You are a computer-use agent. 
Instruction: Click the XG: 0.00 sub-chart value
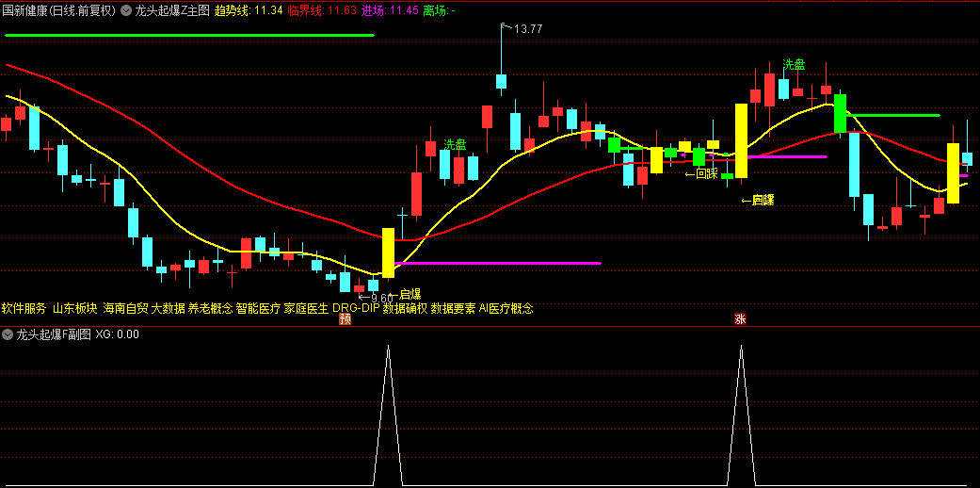tap(118, 334)
